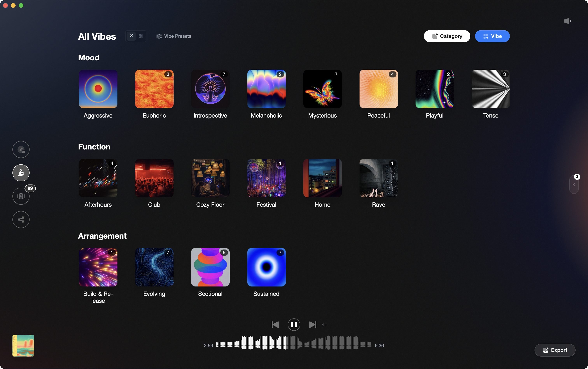Skip back to the previous track
The image size is (588, 369).
click(x=275, y=325)
